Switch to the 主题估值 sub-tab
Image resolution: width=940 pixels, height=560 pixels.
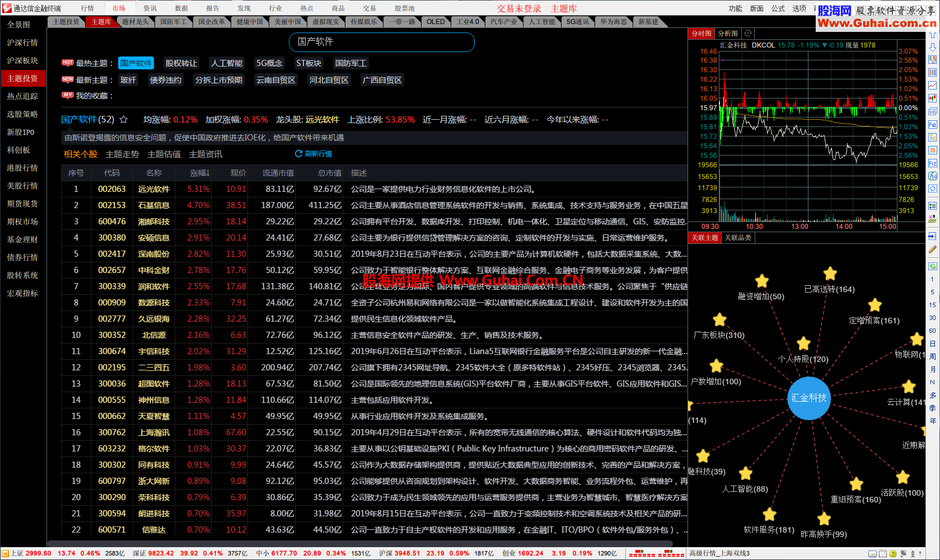[x=164, y=154]
